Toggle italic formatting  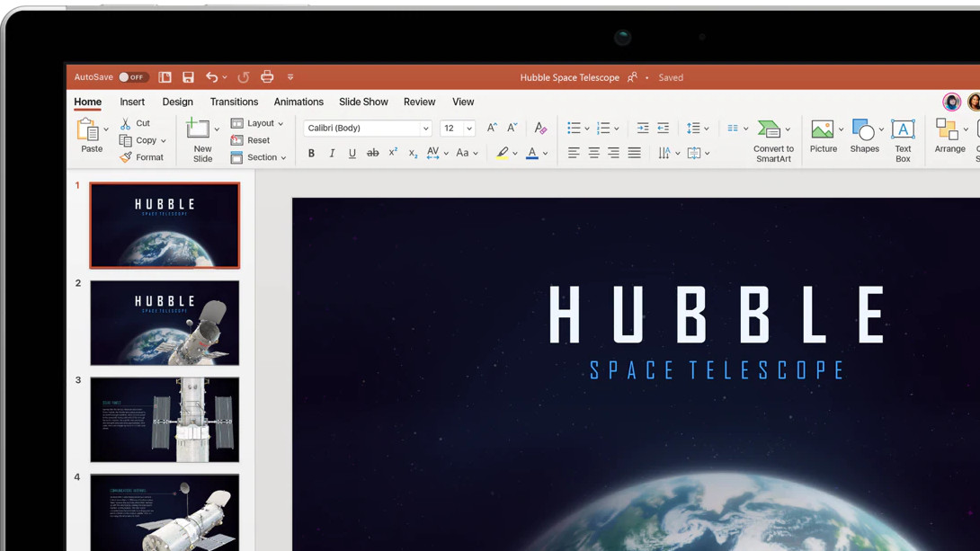(x=331, y=154)
